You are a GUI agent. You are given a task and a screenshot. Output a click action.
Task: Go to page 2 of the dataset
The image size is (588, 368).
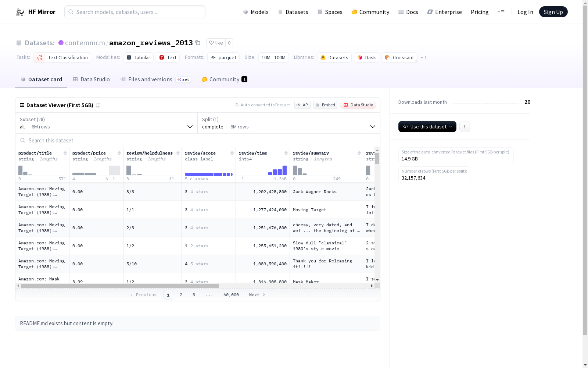pos(181,295)
